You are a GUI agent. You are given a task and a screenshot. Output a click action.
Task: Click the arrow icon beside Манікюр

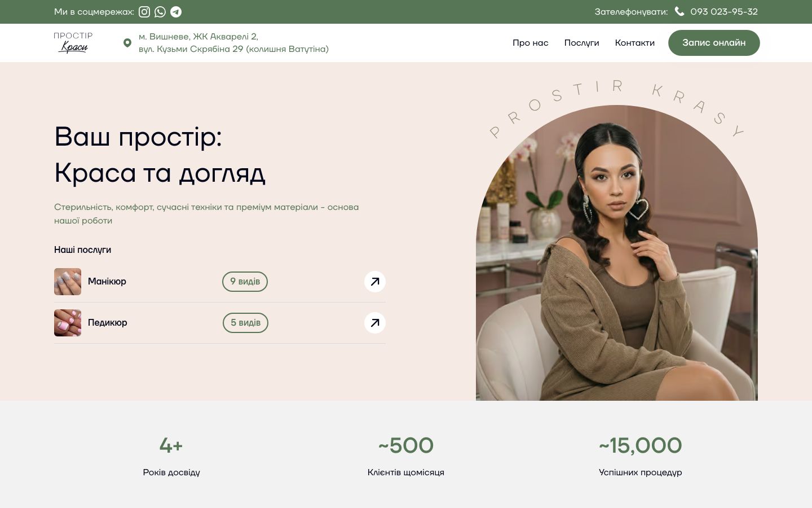375,282
